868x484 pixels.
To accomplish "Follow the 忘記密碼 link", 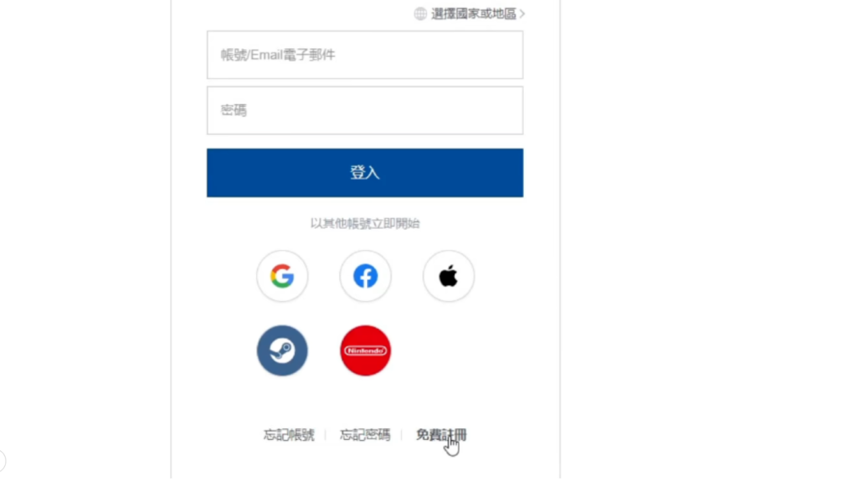I will (364, 435).
